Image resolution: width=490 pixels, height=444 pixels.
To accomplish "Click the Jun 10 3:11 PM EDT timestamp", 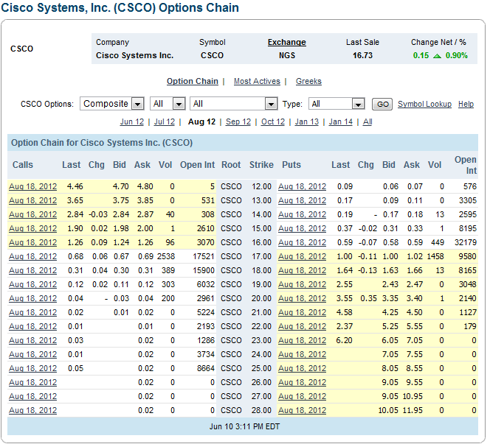I will (x=244, y=426).
